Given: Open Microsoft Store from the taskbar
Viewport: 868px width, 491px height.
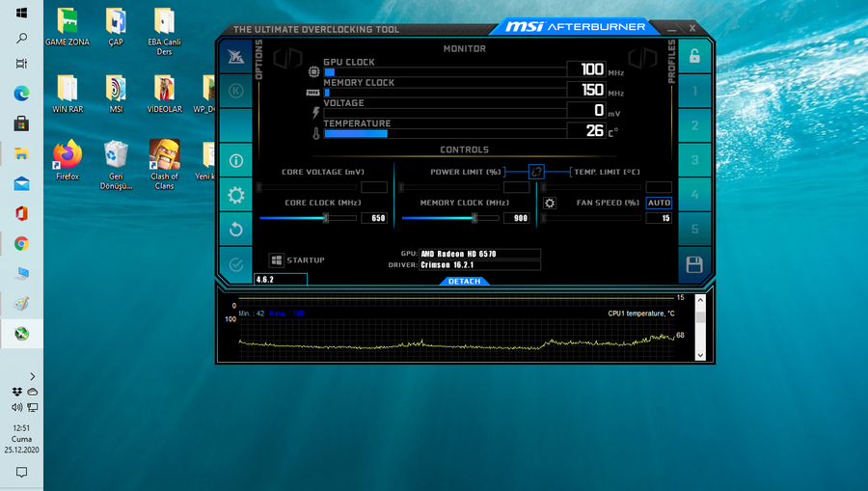Looking at the screenshot, I should pyautogui.click(x=21, y=123).
